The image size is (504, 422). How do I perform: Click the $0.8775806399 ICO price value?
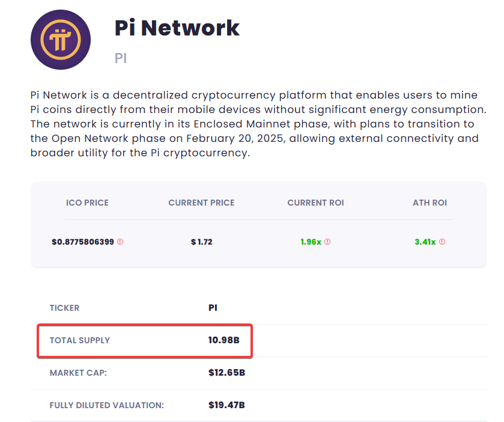83,242
